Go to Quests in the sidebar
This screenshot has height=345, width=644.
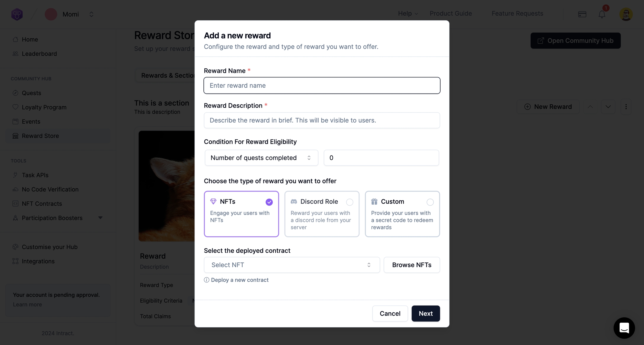[31, 93]
